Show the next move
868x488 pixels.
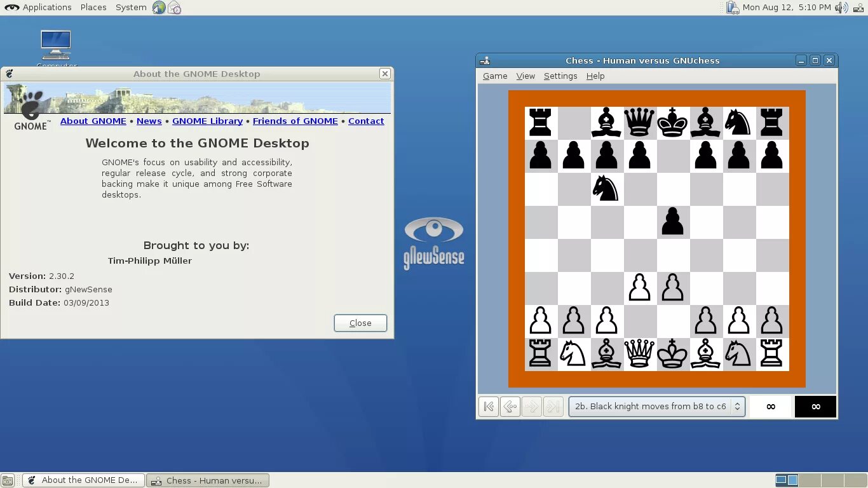532,407
